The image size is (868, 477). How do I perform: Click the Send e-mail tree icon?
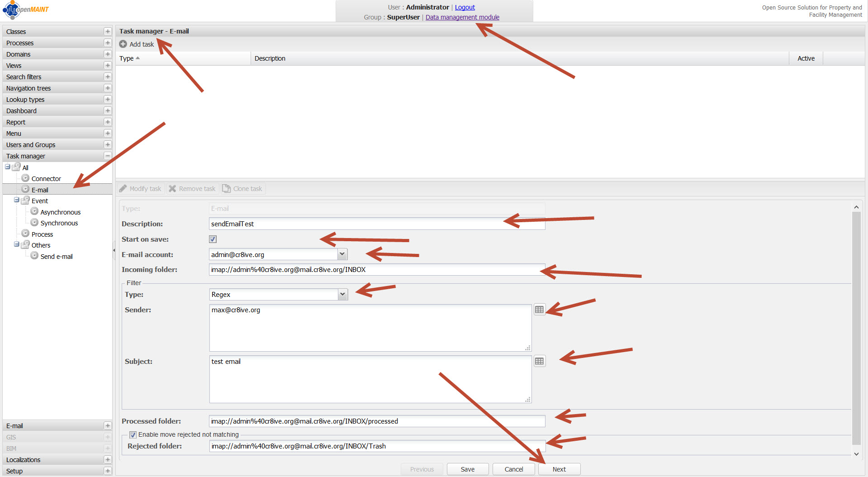point(34,256)
